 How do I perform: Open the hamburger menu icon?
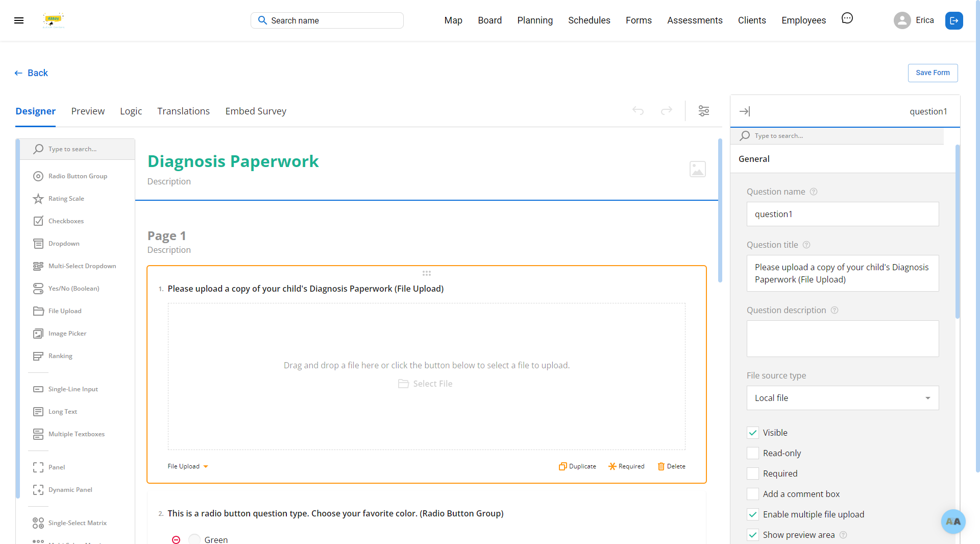(x=19, y=20)
